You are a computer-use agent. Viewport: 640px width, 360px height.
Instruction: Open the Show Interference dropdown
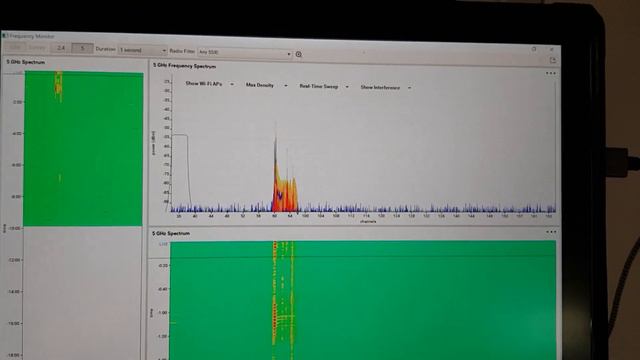[386, 87]
